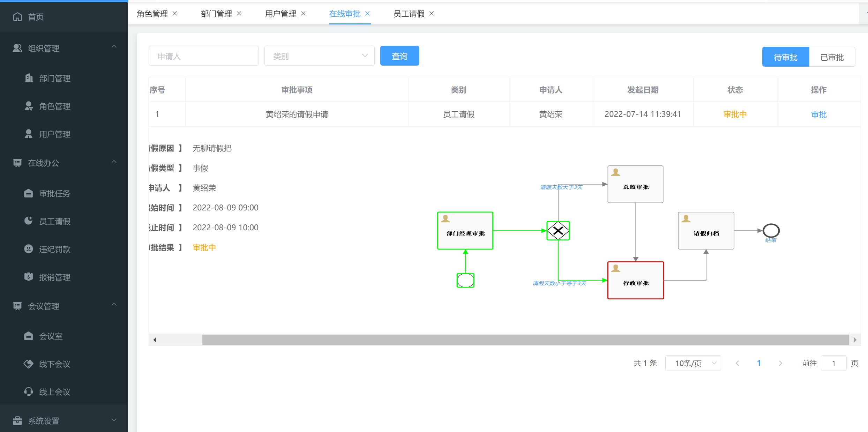Close the 用户管理 tab

(303, 14)
